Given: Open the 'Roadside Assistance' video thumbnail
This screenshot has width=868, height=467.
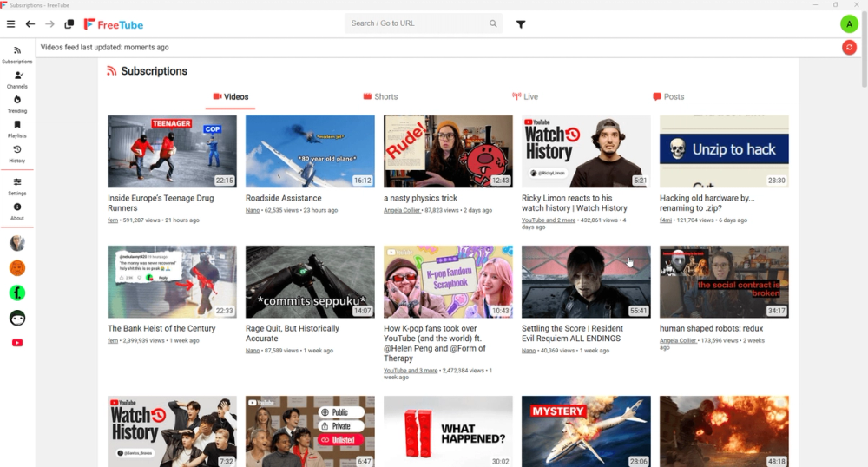Looking at the screenshot, I should (x=310, y=152).
